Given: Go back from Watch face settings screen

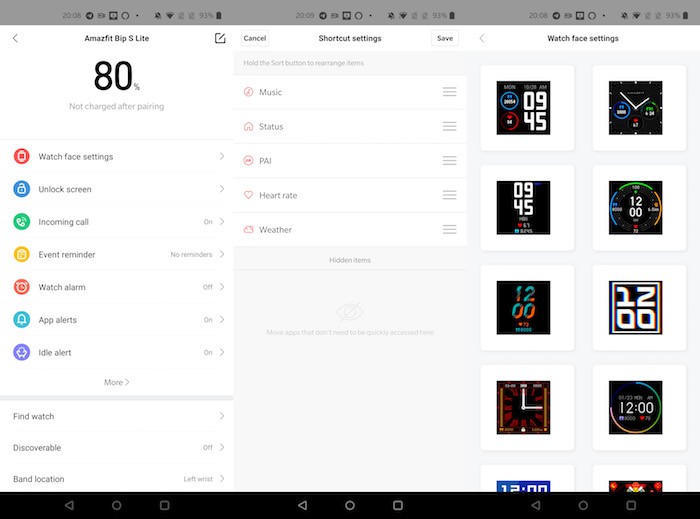Looking at the screenshot, I should pos(482,38).
